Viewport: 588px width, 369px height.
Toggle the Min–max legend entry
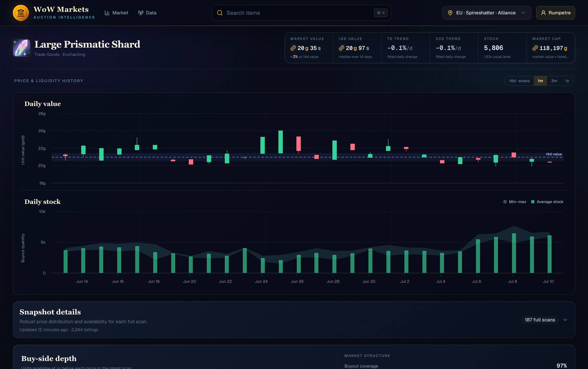[515, 201]
